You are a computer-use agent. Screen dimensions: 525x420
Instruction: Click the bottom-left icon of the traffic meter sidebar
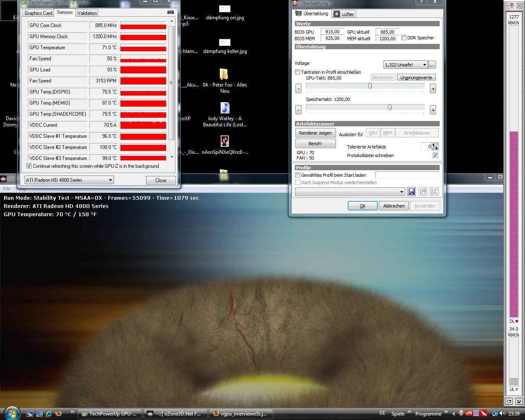509,401
